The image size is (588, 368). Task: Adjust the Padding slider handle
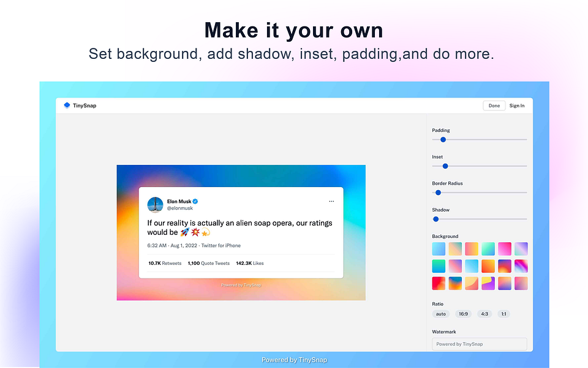[x=443, y=140]
